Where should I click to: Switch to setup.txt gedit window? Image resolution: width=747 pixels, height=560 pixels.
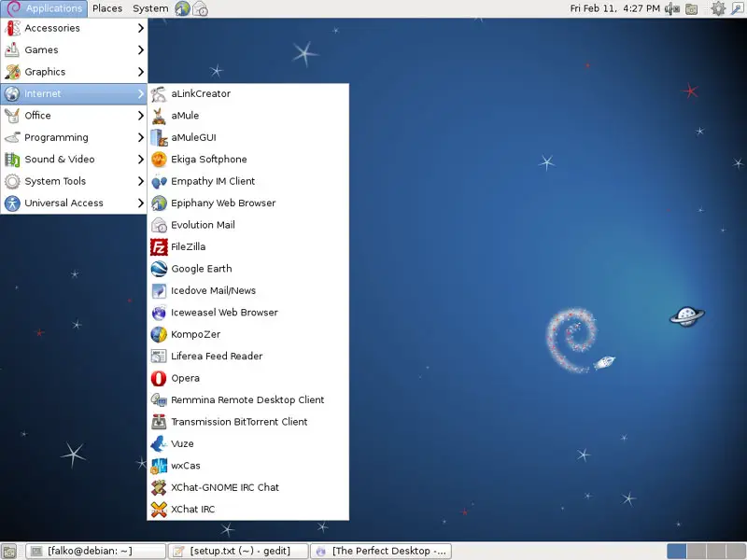pyautogui.click(x=238, y=551)
